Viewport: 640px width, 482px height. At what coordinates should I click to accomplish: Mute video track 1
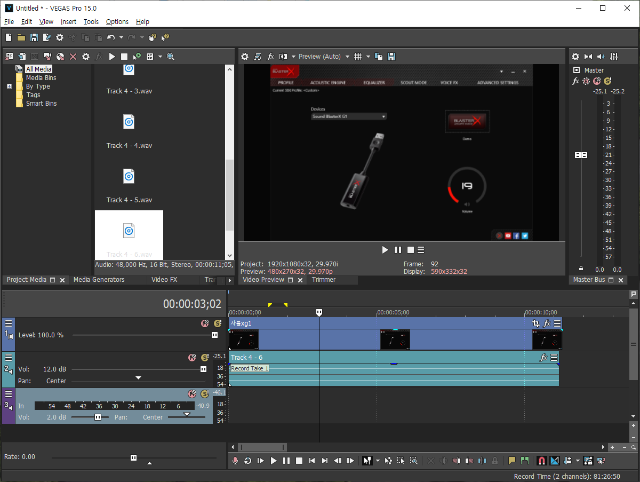point(205,324)
